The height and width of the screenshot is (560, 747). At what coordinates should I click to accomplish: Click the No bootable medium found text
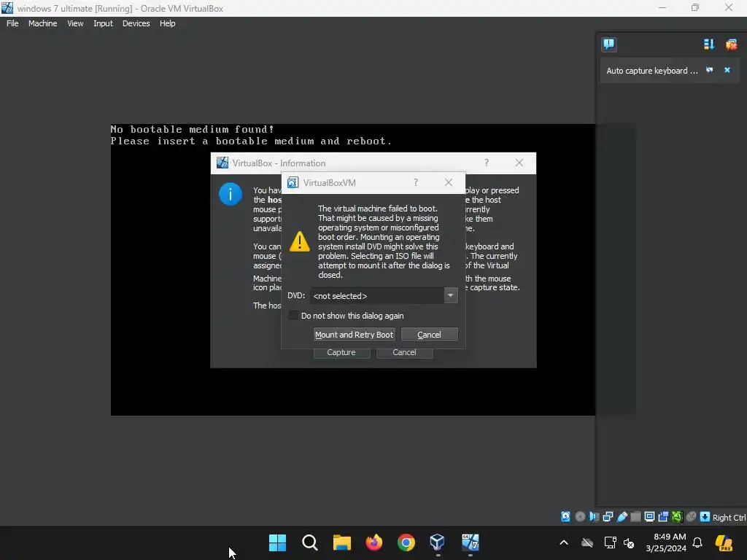(192, 129)
